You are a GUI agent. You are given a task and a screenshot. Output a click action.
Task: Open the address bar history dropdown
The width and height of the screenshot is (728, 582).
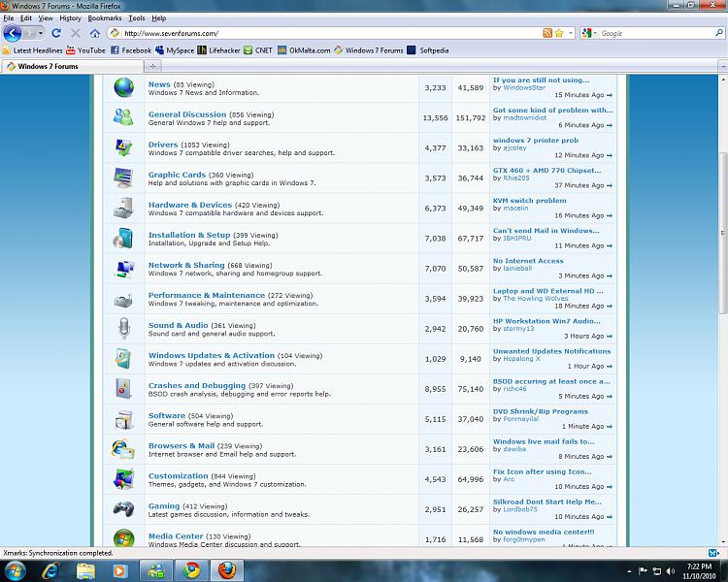coord(571,33)
